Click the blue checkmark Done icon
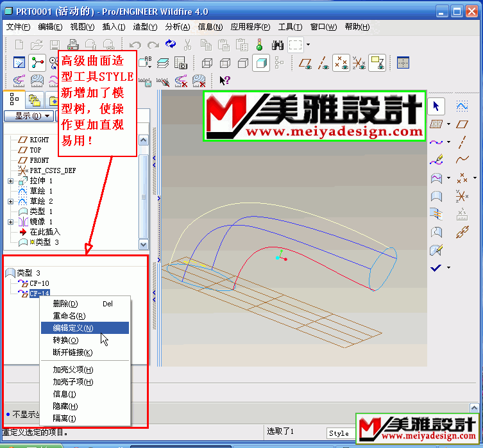Image resolution: width=483 pixels, height=448 pixels. pyautogui.click(x=436, y=268)
